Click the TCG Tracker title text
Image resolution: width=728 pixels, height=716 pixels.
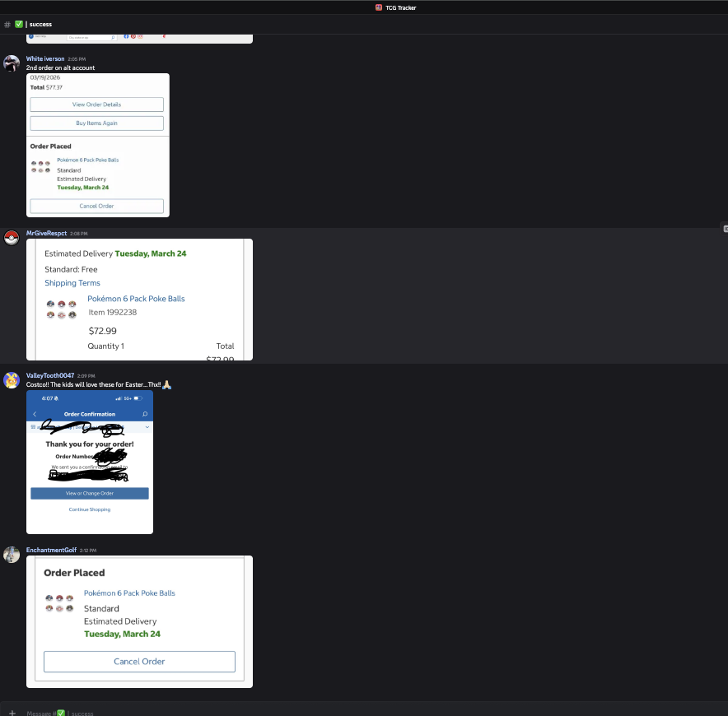401,7
